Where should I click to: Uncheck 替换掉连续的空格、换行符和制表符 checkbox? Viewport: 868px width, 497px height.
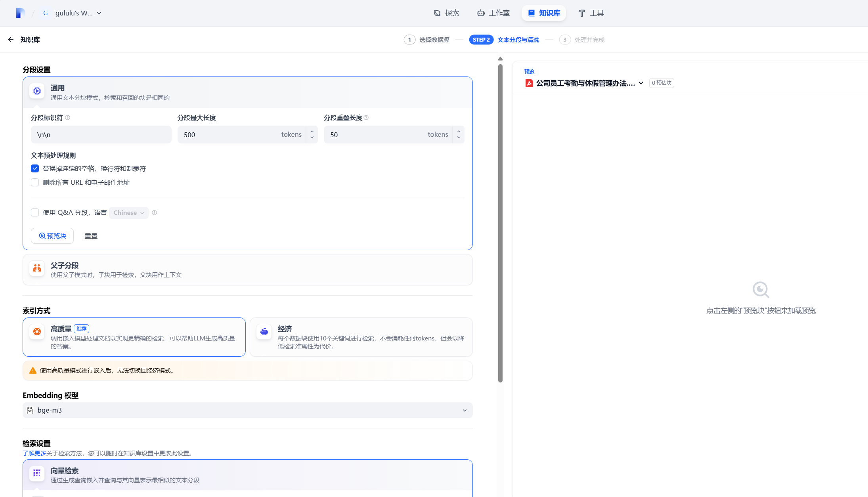(35, 168)
